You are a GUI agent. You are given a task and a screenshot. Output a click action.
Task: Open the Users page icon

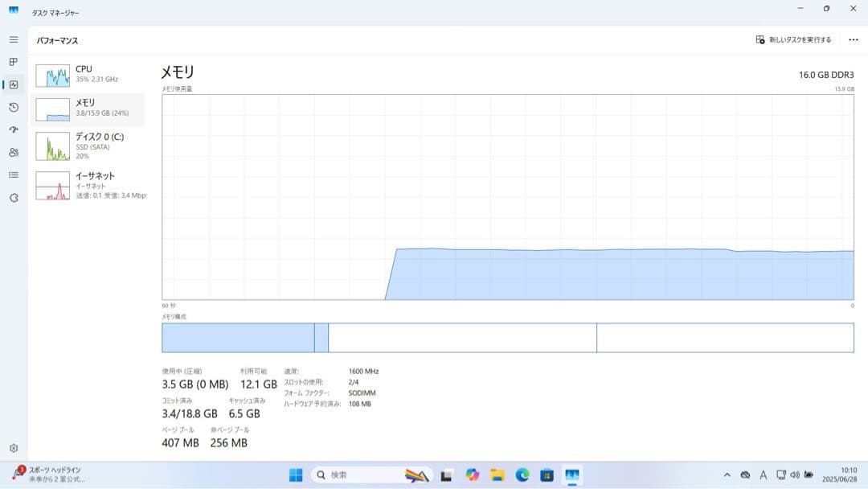tap(14, 152)
